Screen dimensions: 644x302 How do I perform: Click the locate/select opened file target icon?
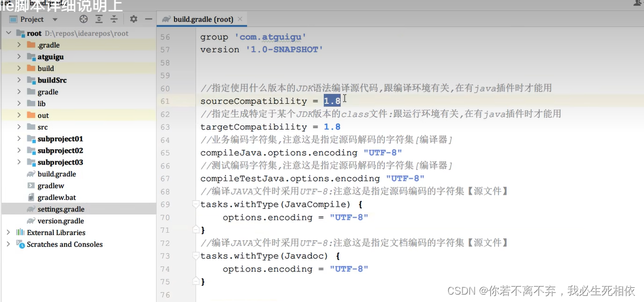(84, 19)
